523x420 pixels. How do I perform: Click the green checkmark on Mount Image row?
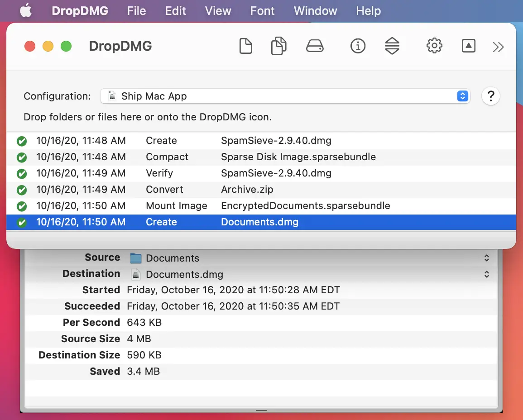coord(22,206)
